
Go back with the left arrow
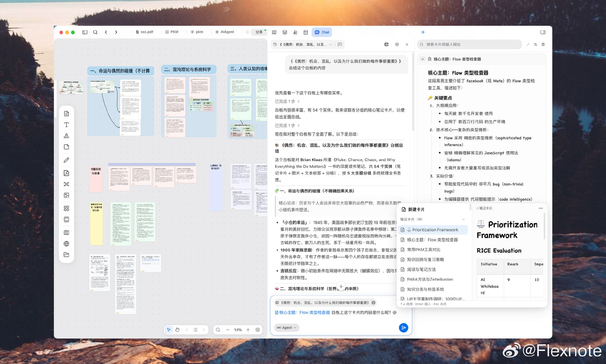click(106, 32)
